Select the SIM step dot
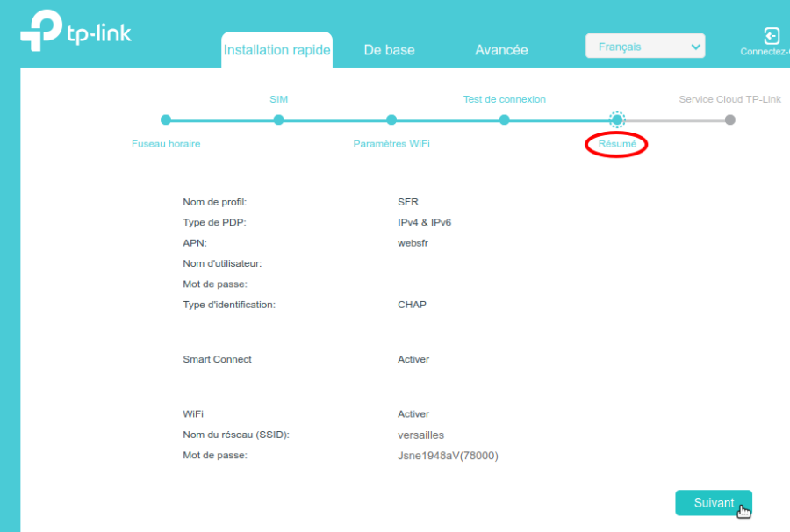Viewport: 790px width, 532px height. click(x=278, y=119)
